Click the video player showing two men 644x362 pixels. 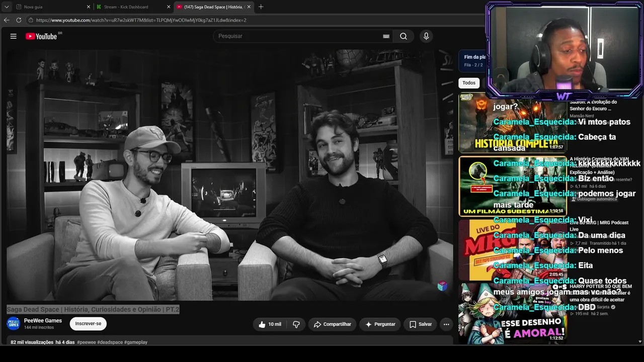[x=230, y=175]
